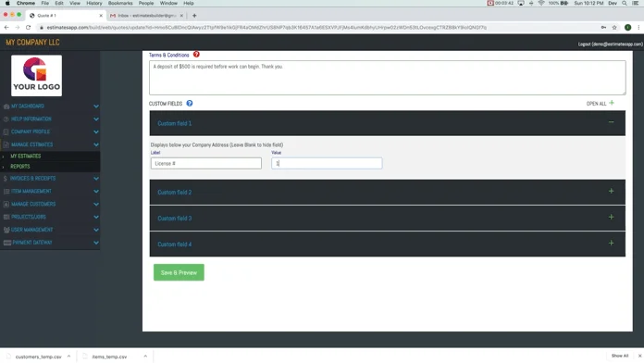The image size is (644, 363).
Task: Expand the My Dashboard menu chevron
Action: tap(96, 106)
